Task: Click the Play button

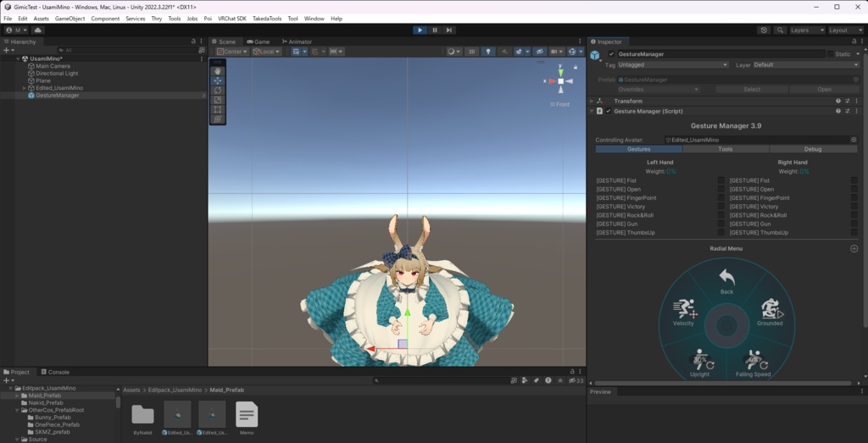Action: click(420, 30)
